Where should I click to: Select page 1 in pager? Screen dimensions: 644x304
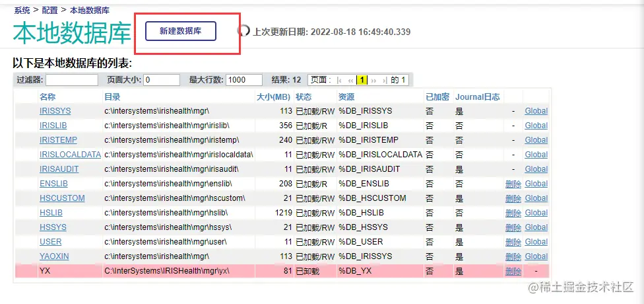[362, 80]
